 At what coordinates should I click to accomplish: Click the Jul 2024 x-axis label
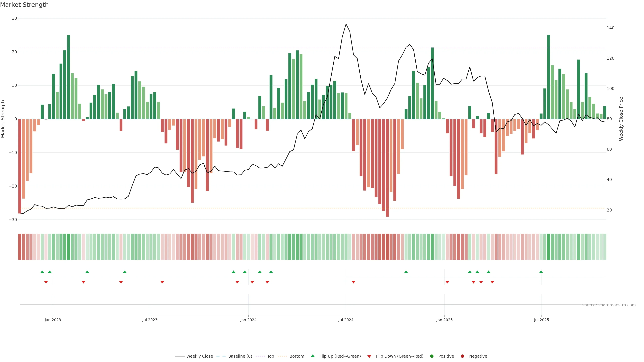(346, 320)
